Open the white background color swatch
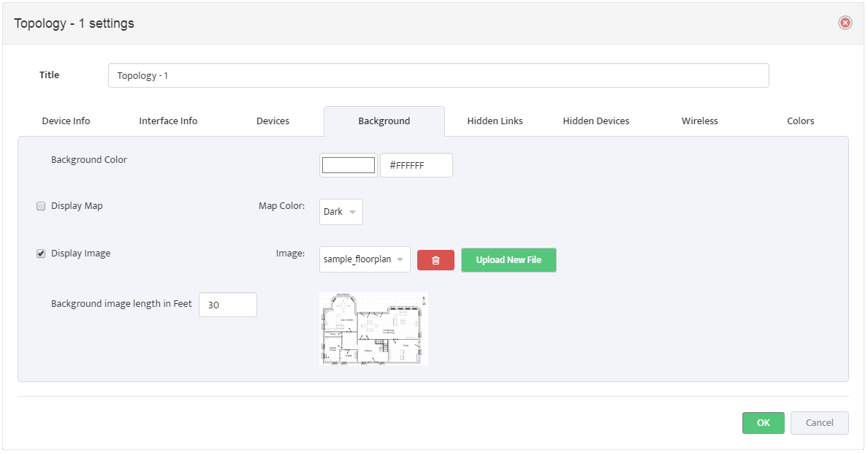Viewport: 868px width, 453px height. point(349,165)
